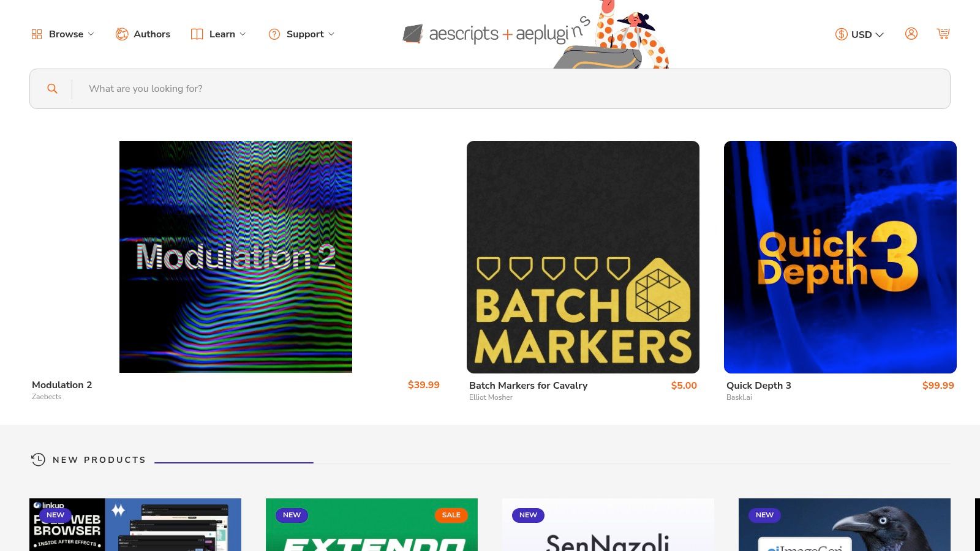Click the NEW PRODUCTS section heading

(99, 460)
